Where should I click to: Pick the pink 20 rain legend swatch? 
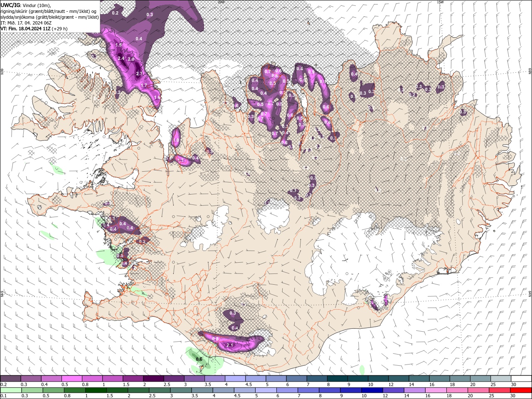point(478,390)
